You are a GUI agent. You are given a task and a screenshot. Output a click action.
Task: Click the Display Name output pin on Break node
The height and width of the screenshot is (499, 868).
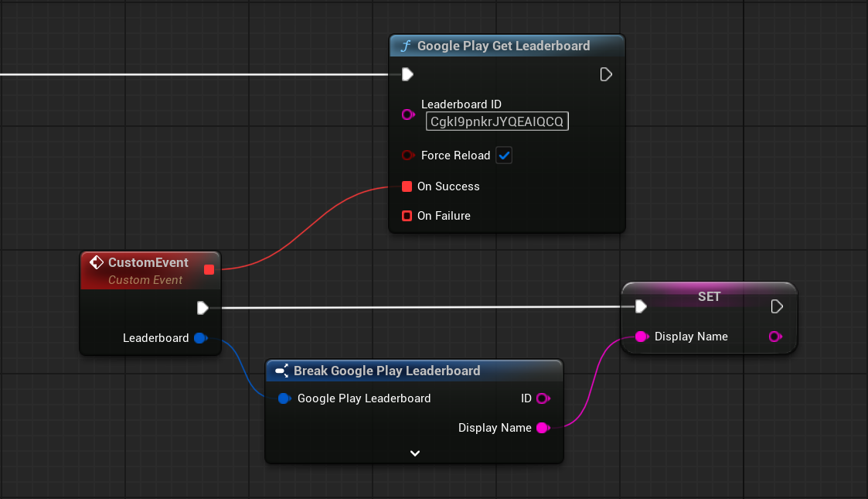543,428
